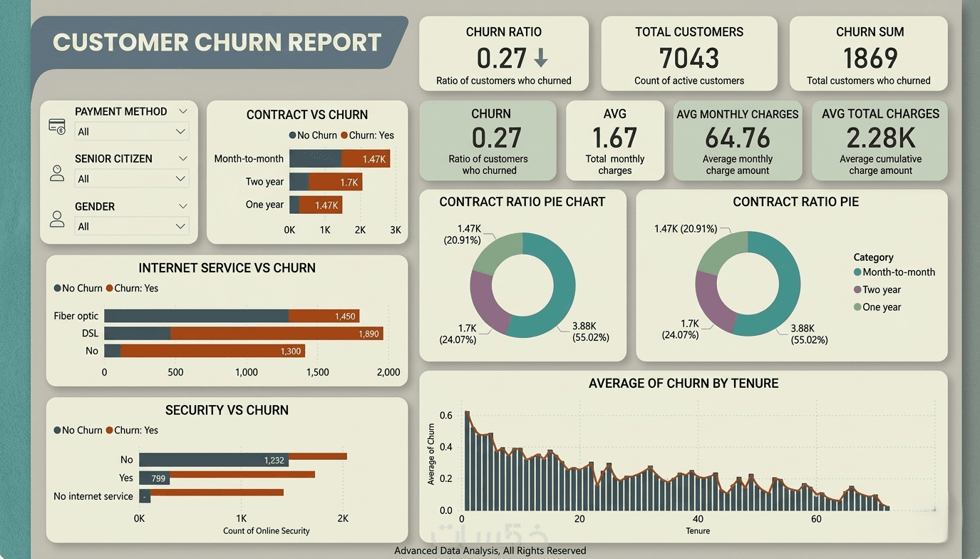Select the DSL churn bar labeled 1,890
Image resolution: width=980 pixels, height=559 pixels.
[277, 333]
